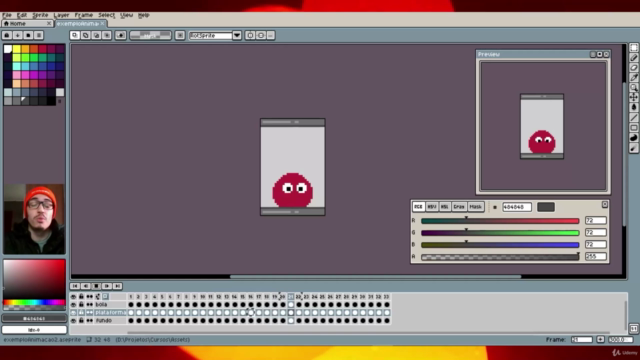Click the palette sort arrow icon
Viewport: 640px width, 360px height.
(x=17, y=36)
